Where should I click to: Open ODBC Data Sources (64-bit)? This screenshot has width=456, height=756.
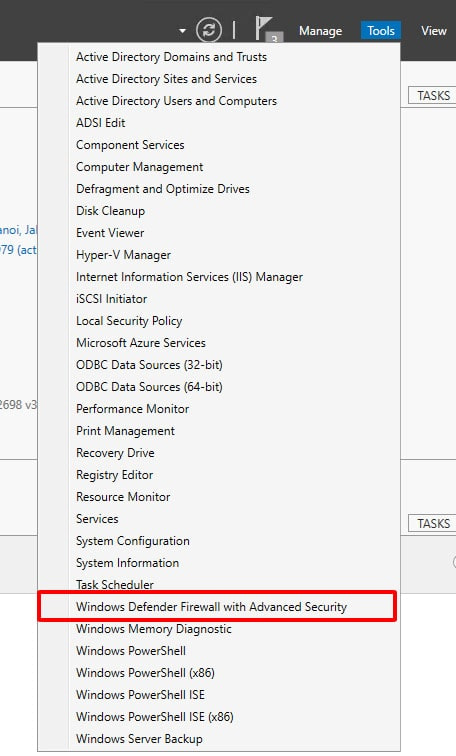click(x=219, y=387)
